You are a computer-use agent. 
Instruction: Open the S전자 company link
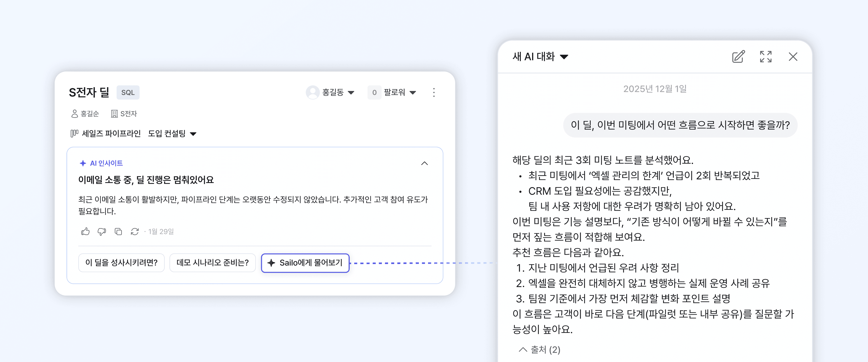coord(124,114)
